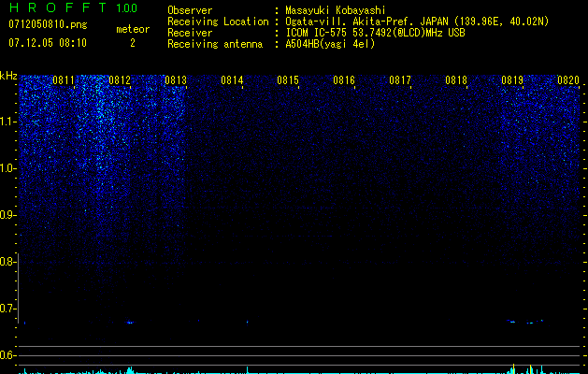Click the 0811 time marker

[x=64, y=80]
